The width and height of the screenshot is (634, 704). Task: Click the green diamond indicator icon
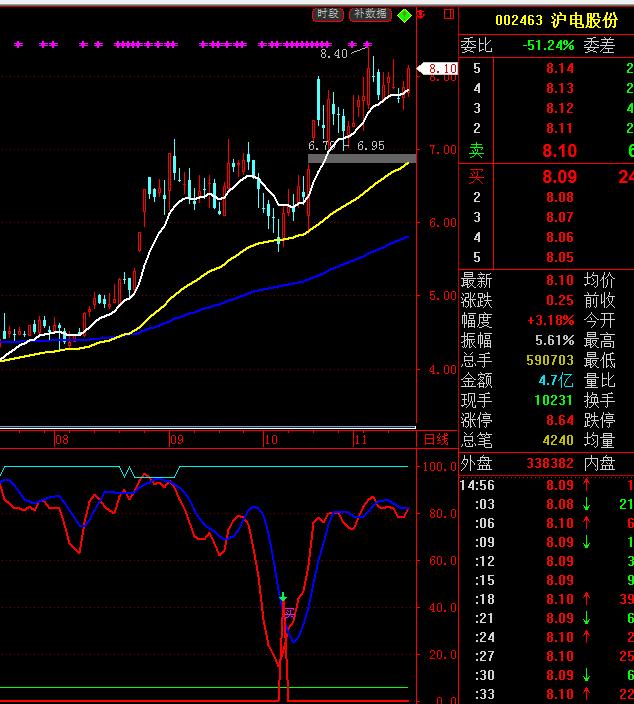(404, 15)
